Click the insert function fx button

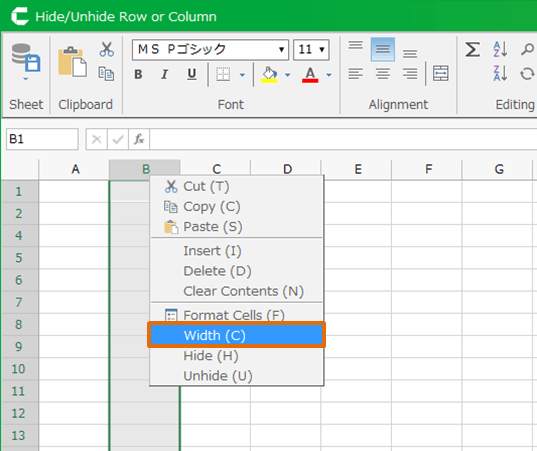point(139,139)
